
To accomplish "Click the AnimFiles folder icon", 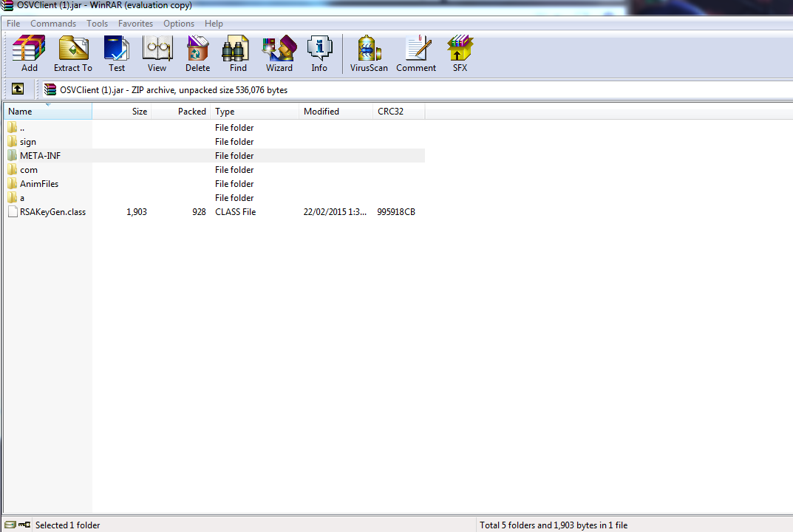I will coord(13,183).
